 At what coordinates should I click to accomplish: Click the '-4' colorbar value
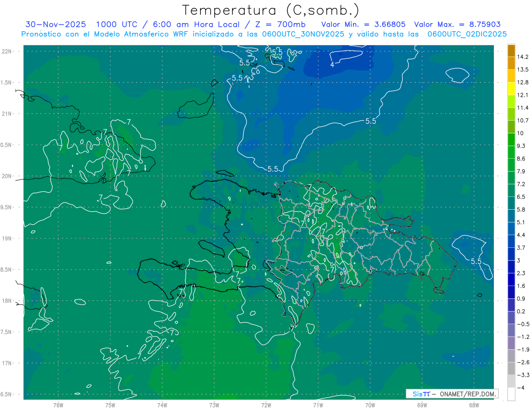pyautogui.click(x=520, y=388)
